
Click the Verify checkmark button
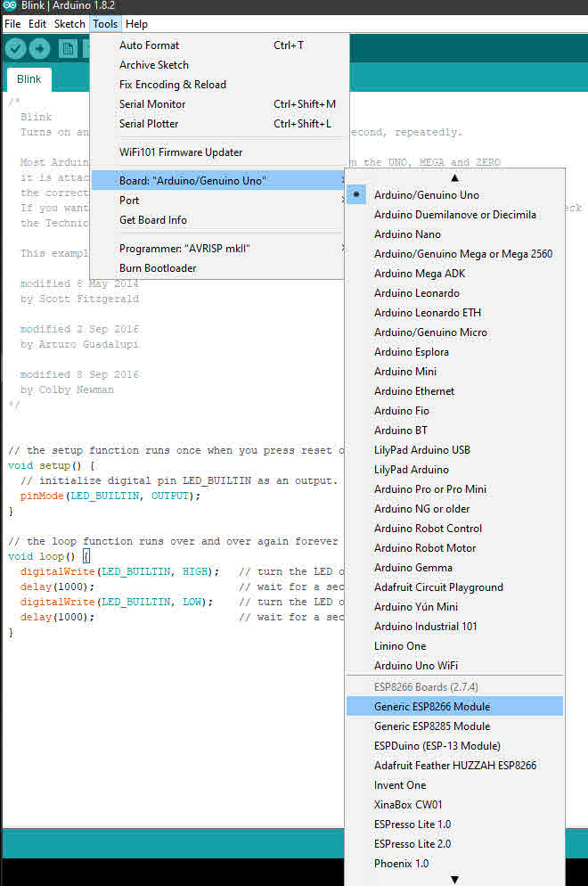pos(15,50)
